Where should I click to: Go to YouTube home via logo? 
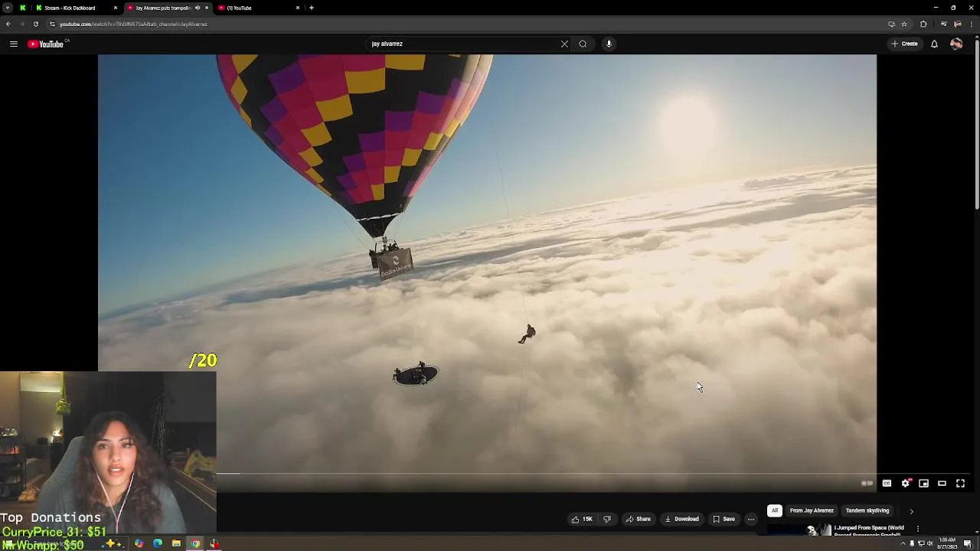pyautogui.click(x=47, y=44)
